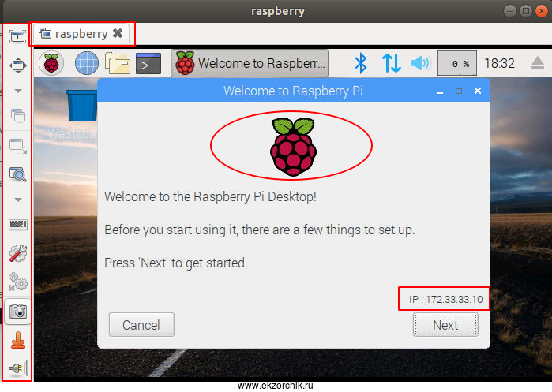Disconnect the session using the plug icon

17,368
